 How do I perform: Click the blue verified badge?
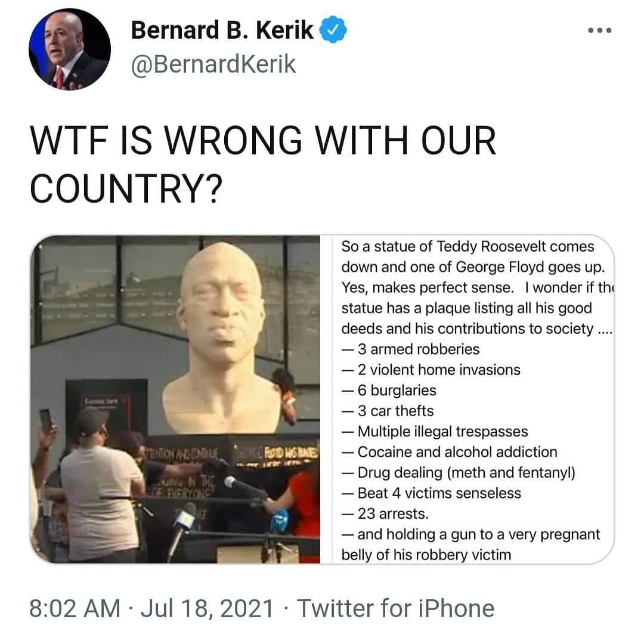[333, 29]
